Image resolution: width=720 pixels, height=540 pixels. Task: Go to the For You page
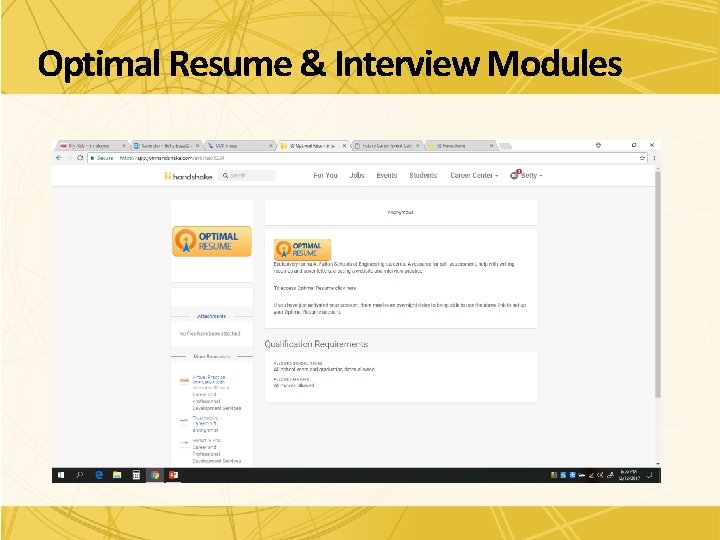point(325,175)
